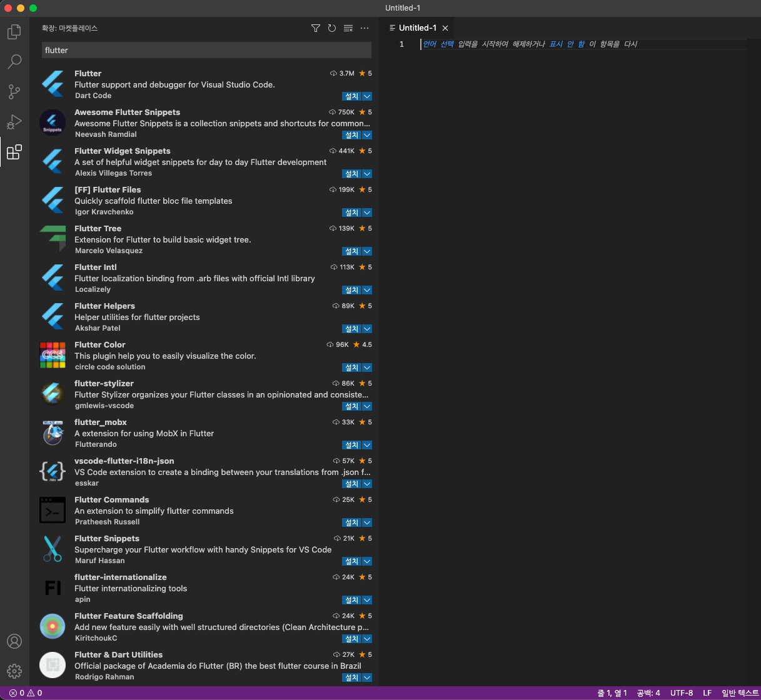761x700 pixels.
Task: Open the Accounts icon in activity bar
Action: pos(14,641)
